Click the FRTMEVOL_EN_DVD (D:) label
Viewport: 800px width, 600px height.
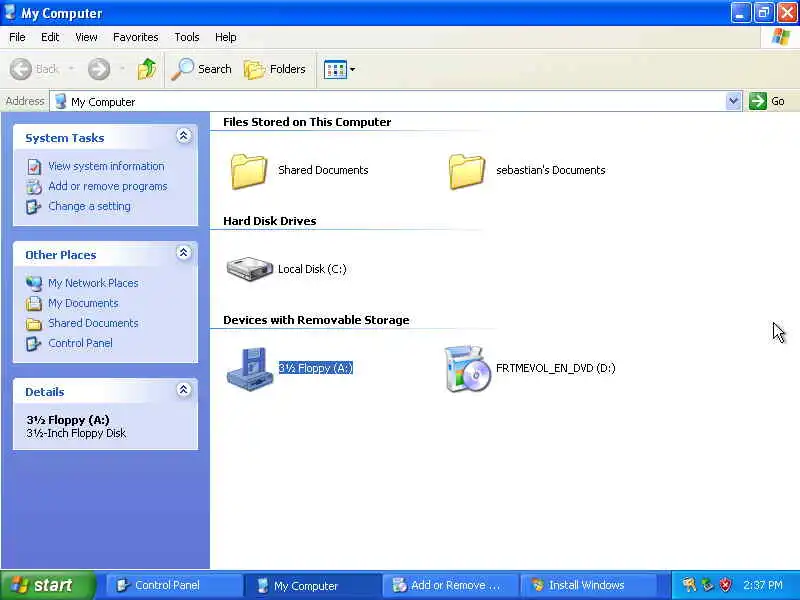[556, 368]
